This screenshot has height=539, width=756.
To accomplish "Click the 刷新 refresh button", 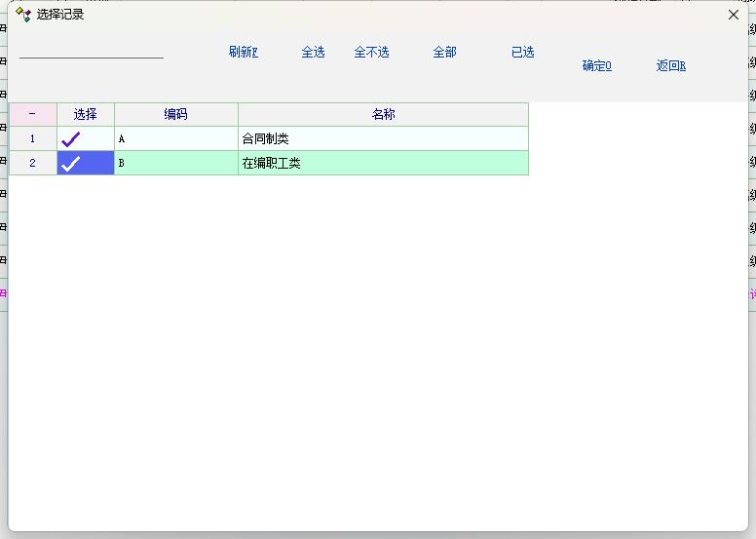I will coord(243,53).
